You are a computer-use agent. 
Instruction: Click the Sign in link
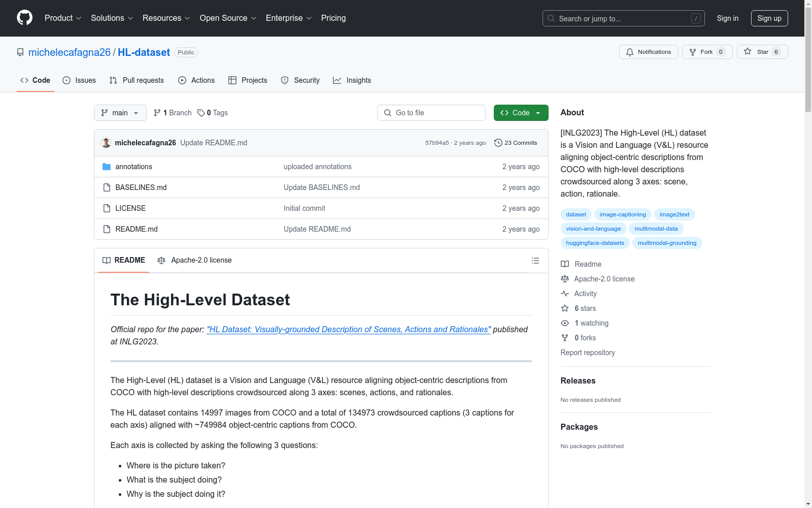click(728, 18)
